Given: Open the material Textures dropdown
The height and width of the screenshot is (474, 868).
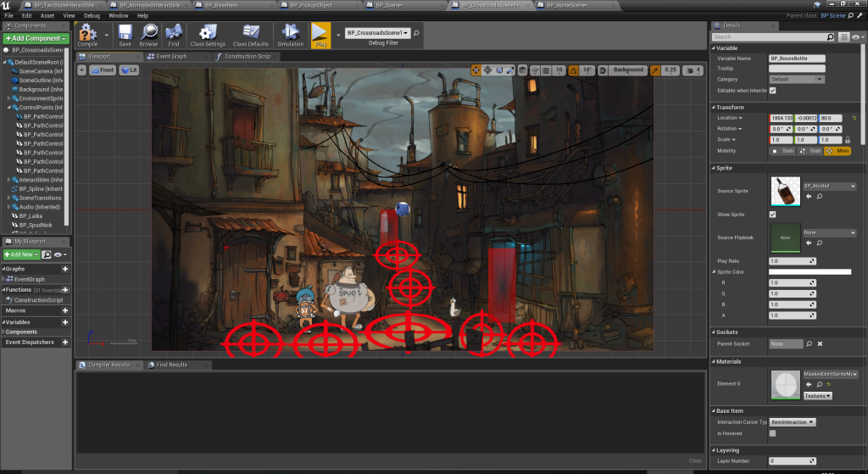Looking at the screenshot, I should click(818, 396).
